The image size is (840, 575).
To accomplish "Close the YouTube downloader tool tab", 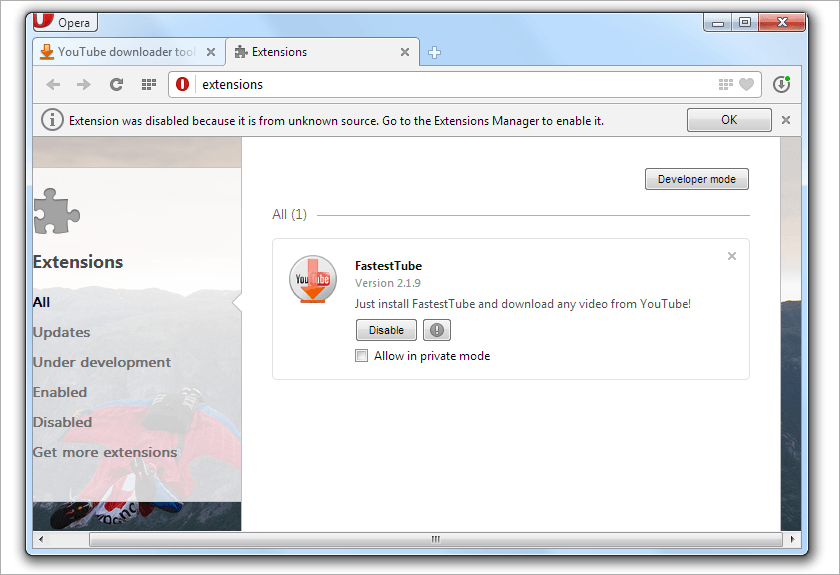I will click(211, 52).
